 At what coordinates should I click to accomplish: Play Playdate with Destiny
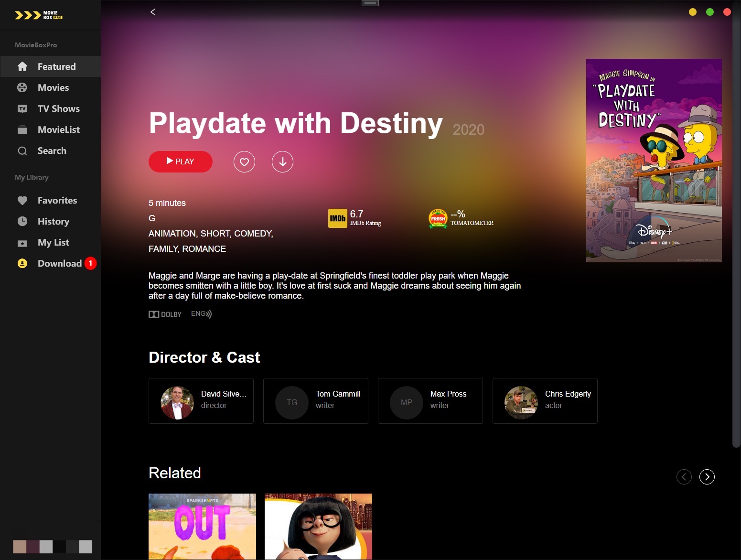coord(181,162)
